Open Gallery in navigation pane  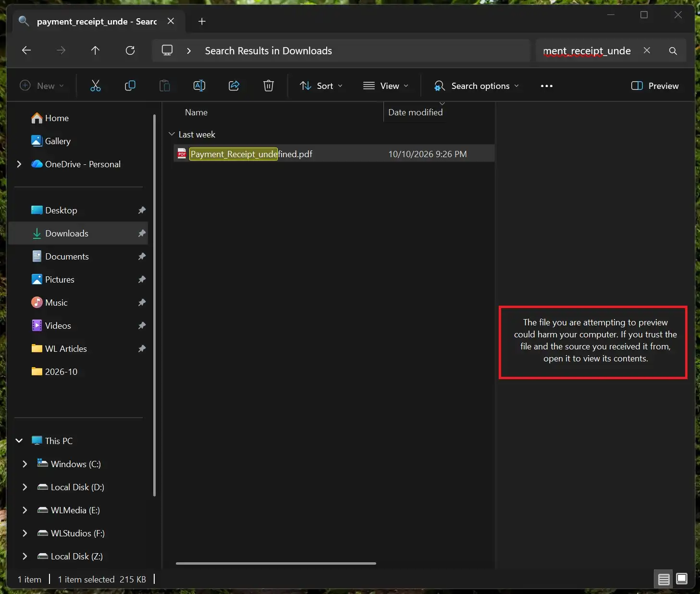pyautogui.click(x=58, y=141)
